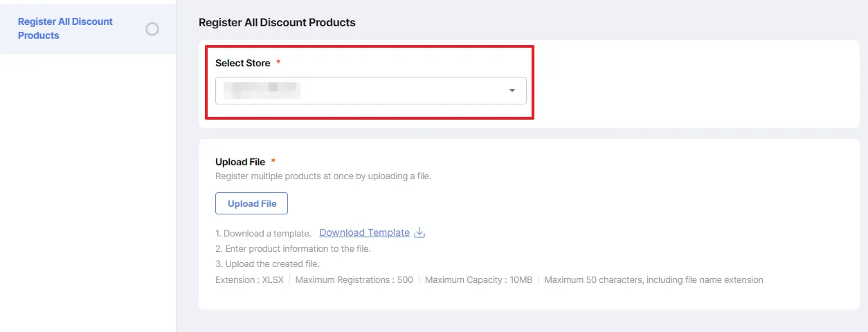Click the orange asterisk beside Upload File label
The image size is (868, 332).
point(273,162)
